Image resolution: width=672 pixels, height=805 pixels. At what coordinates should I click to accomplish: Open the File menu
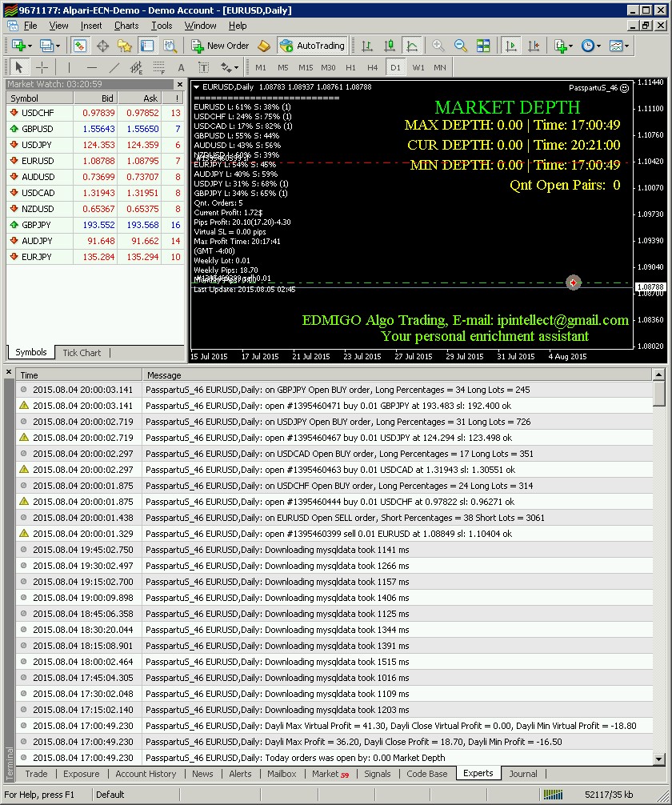(x=30, y=26)
